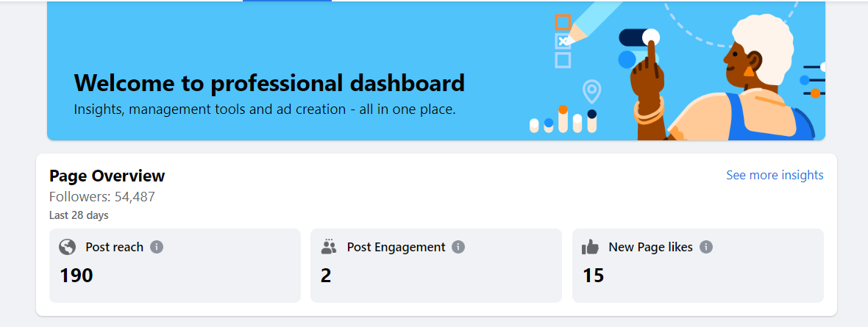Click the orange checkbox in the banner illustration
The width and height of the screenshot is (868, 327).
coord(563,22)
